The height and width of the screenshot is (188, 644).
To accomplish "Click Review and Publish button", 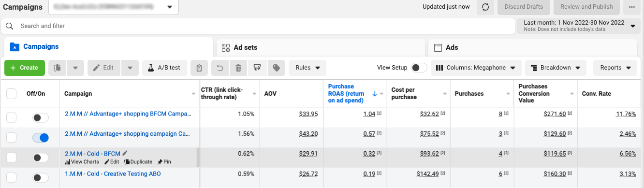I will [586, 7].
